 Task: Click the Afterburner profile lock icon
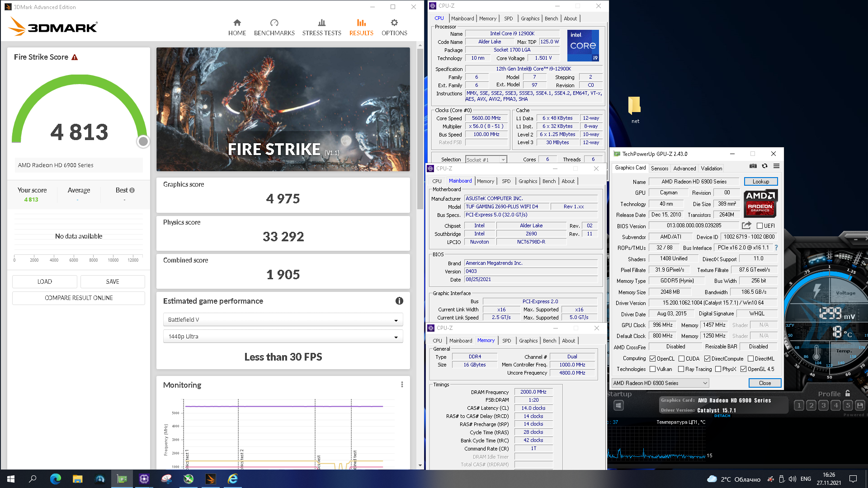[x=848, y=394]
